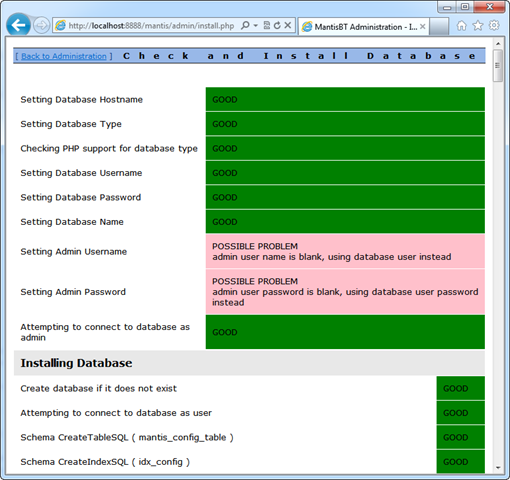Click the Internet Explorer page icon in address bar
Image resolution: width=510 pixels, height=480 pixels.
(x=60, y=26)
